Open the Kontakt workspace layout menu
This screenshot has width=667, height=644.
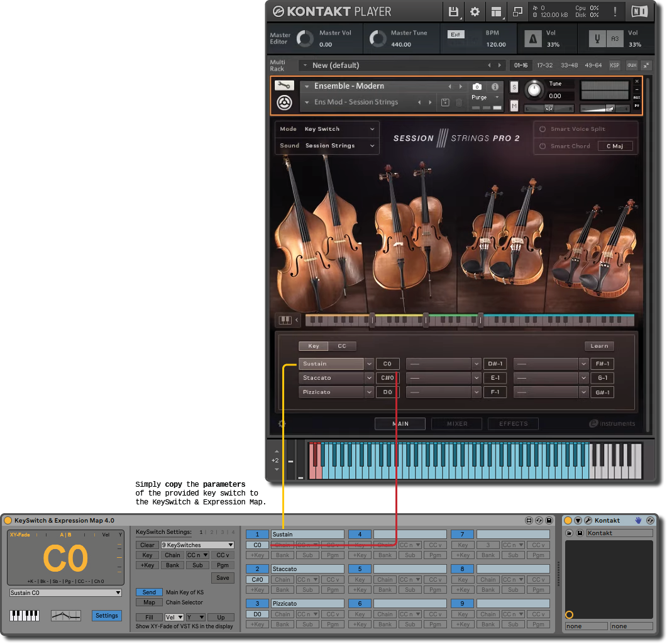point(496,12)
